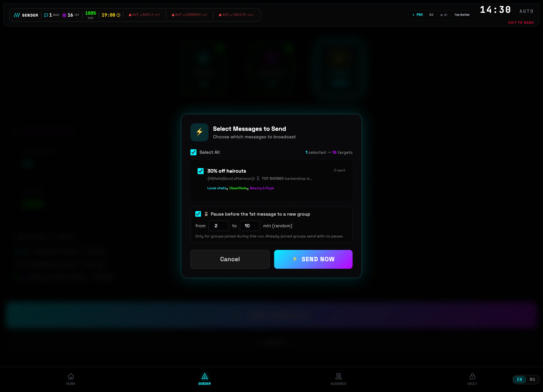Click the 0 sent counter
This screenshot has height=392, width=543.
(x=340, y=170)
